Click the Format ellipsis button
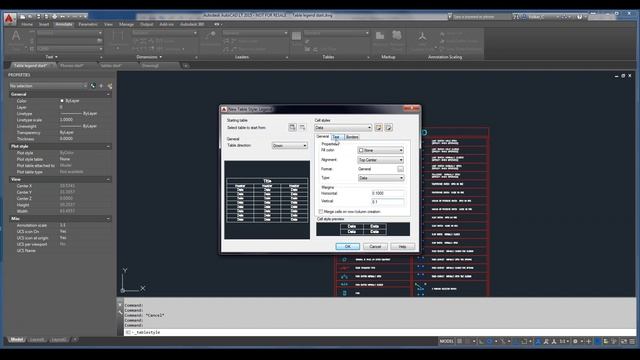640x360 pixels. click(400, 169)
